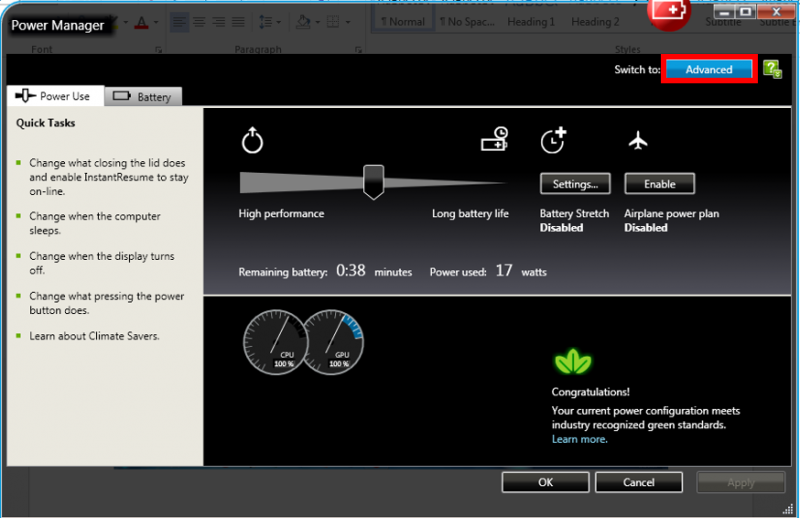The width and height of the screenshot is (800, 518).
Task: Open font color dropdown arrow in Word
Action: pyautogui.click(x=156, y=22)
